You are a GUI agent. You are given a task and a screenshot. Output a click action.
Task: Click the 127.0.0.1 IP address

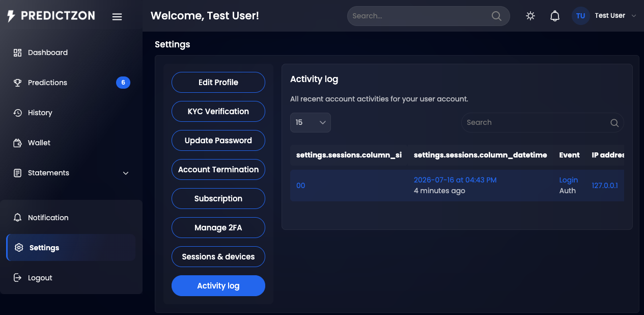click(605, 186)
